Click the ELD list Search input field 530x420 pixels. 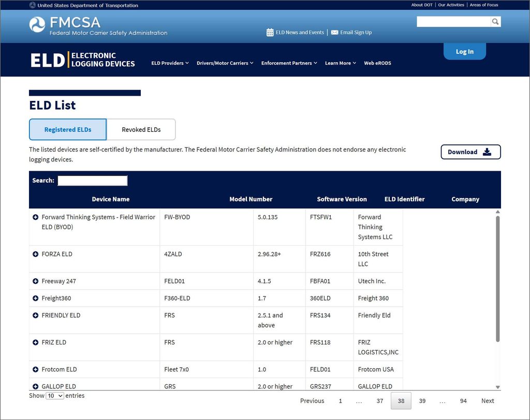[92, 181]
